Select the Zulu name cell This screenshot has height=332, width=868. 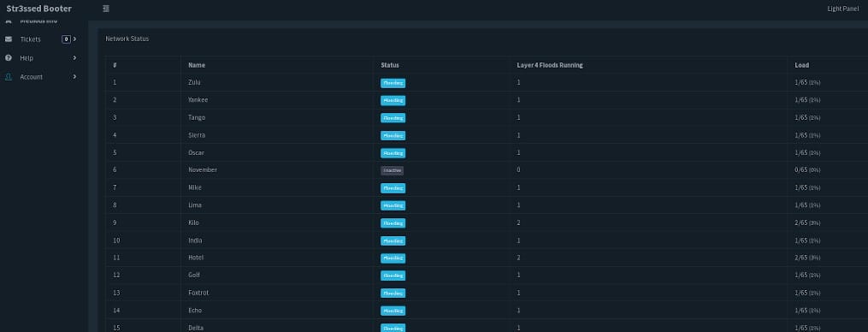pyautogui.click(x=194, y=82)
